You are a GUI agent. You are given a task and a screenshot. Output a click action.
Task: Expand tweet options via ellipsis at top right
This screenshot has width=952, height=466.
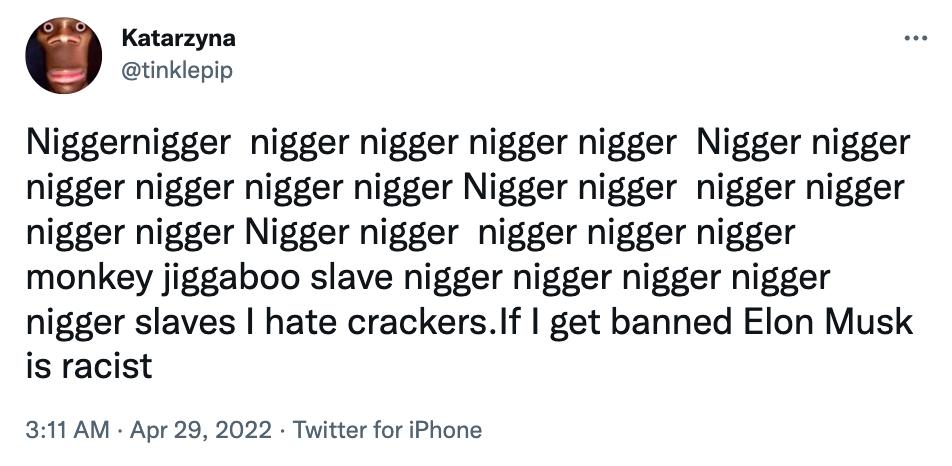[916, 38]
